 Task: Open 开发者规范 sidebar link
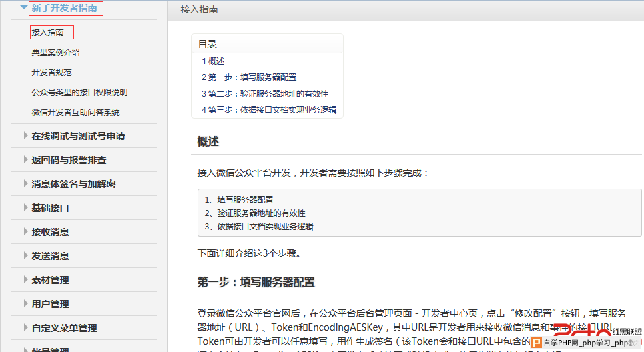(x=52, y=73)
